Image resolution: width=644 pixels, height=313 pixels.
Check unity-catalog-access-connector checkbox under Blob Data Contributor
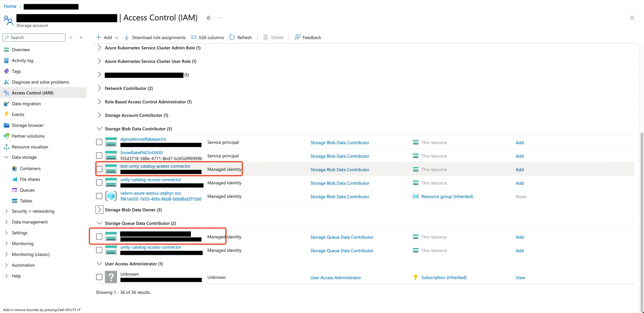(99, 183)
